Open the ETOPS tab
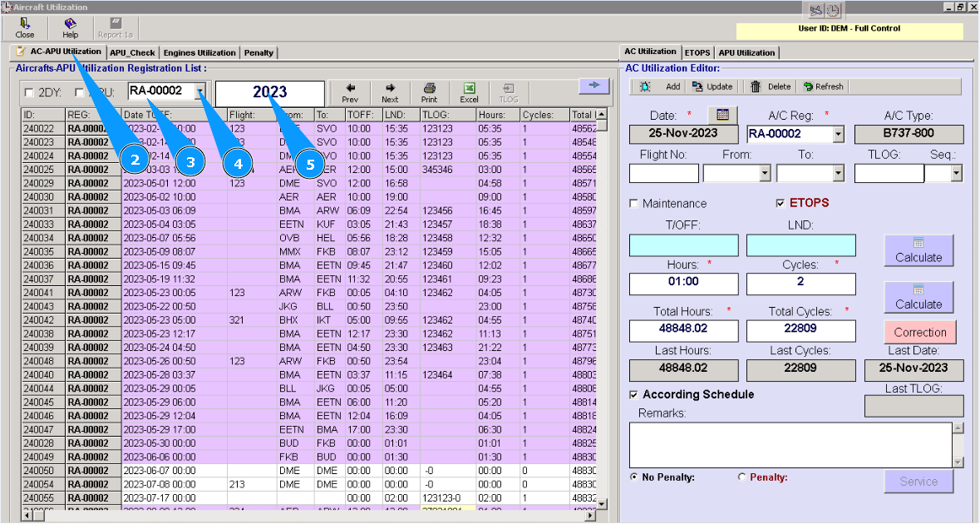Image resolution: width=980 pixels, height=524 pixels. pos(697,52)
